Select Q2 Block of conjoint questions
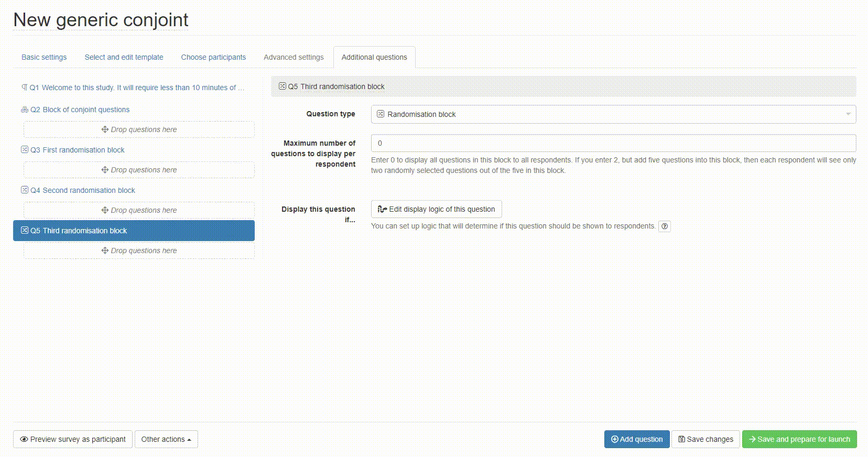This screenshot has width=868, height=457. point(134,110)
